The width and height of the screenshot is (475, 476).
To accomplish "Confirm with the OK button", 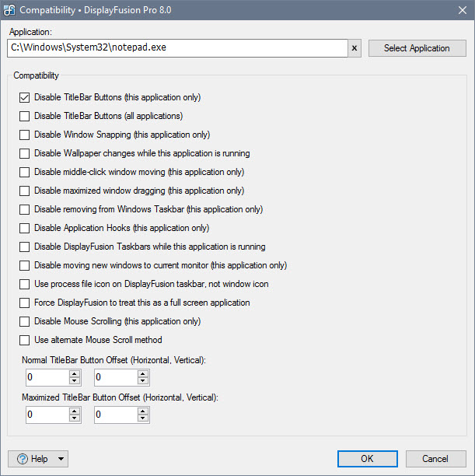I will click(367, 459).
